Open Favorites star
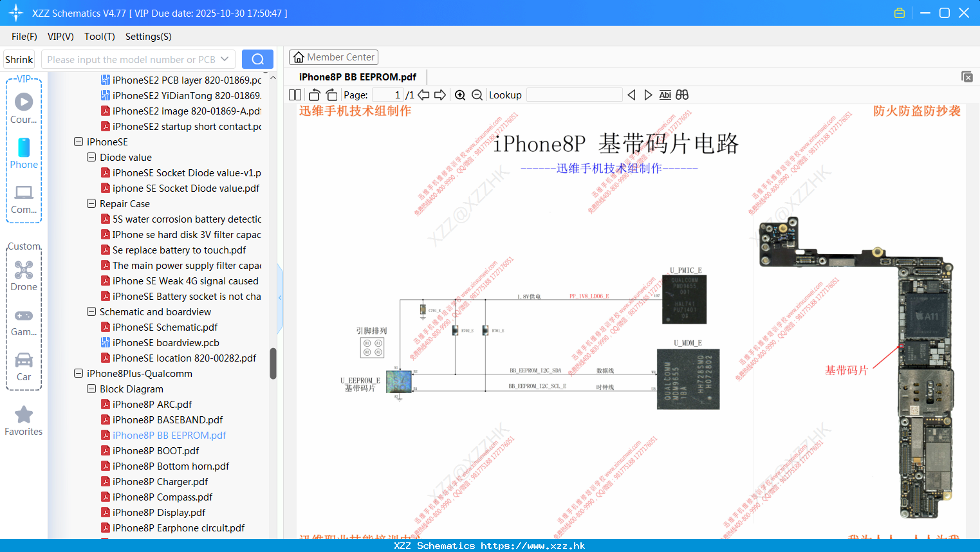980x552 pixels. click(24, 421)
